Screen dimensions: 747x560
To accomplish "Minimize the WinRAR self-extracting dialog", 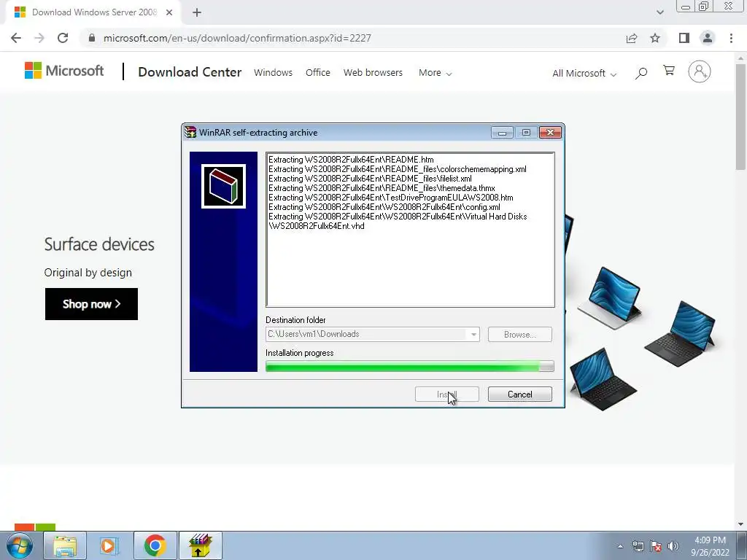I will coord(502,133).
